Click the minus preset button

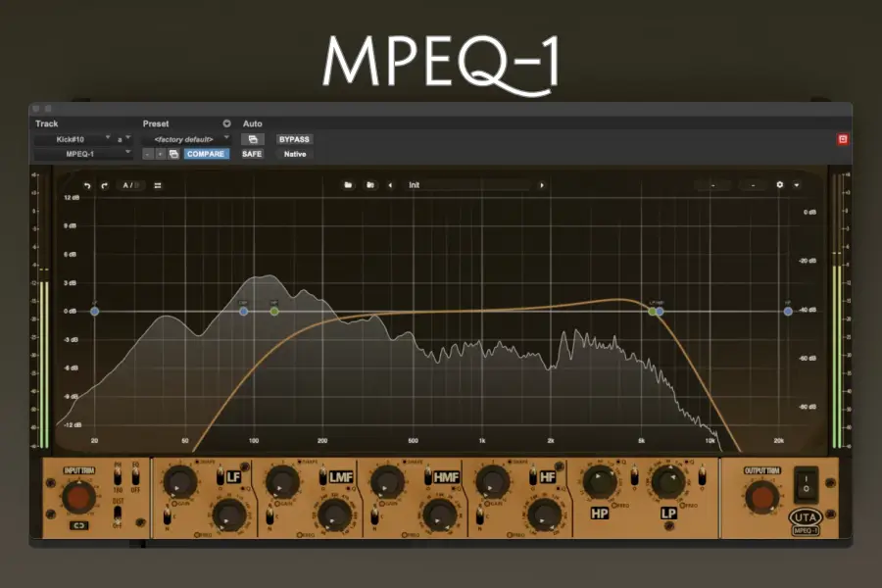point(148,154)
